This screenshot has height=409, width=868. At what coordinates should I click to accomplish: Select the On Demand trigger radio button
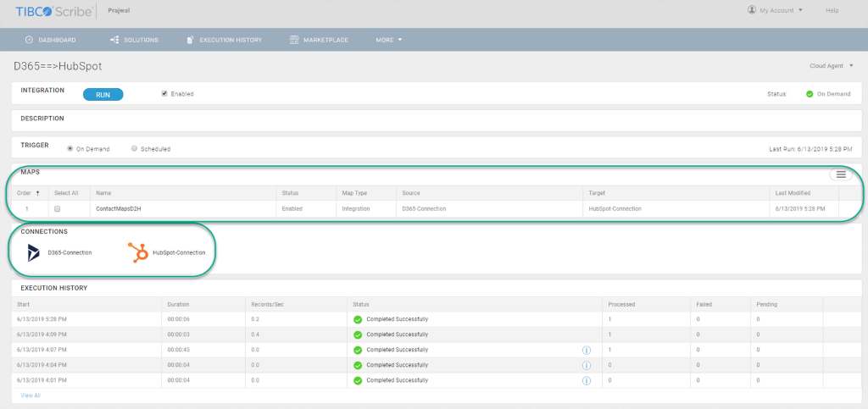[x=70, y=149]
